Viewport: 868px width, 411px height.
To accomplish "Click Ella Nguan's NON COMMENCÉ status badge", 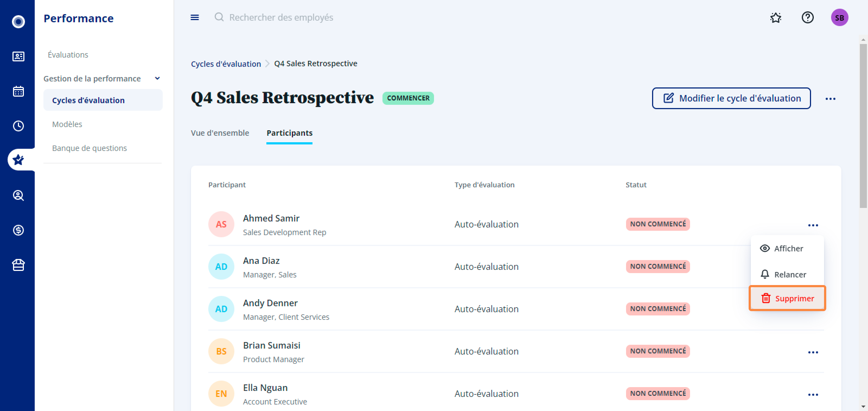I will 658,393.
